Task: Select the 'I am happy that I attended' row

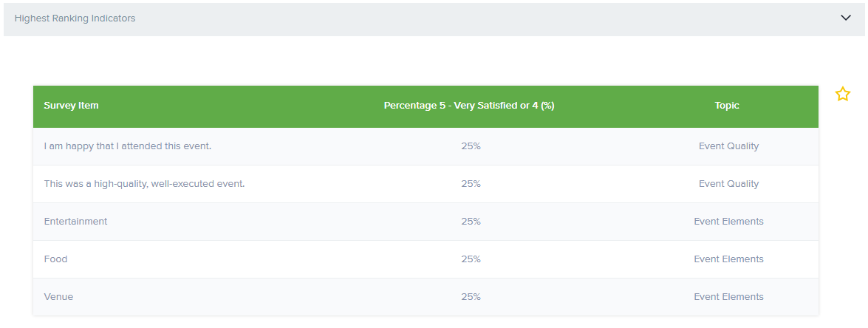Action: click(128, 146)
